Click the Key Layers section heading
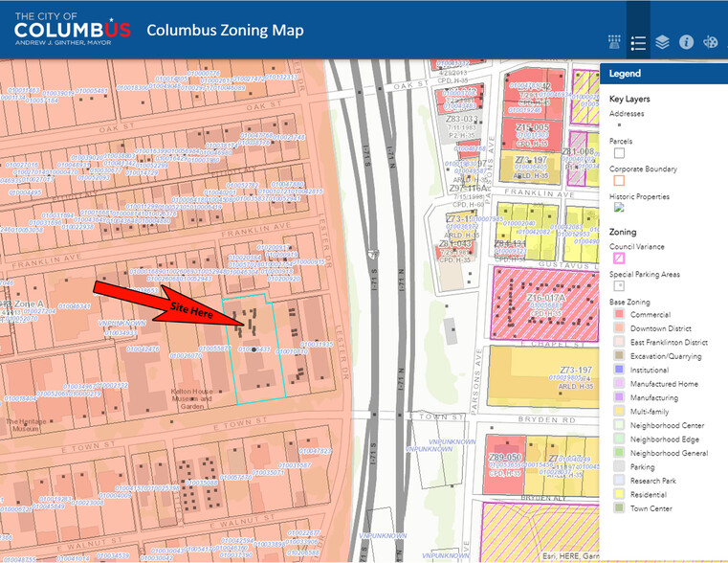Viewport: 728px width, 563px height. pos(629,99)
